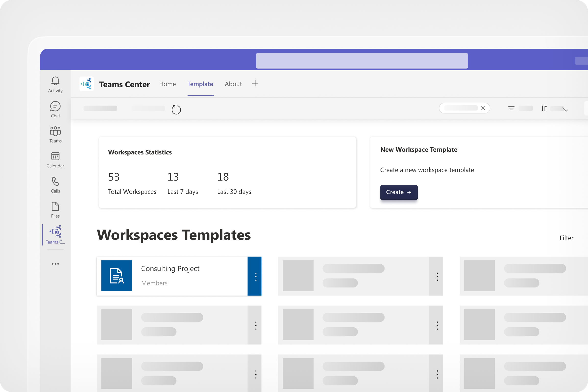This screenshot has height=392, width=588.
Task: Clear the toolbar search field with X
Action: [x=483, y=108]
